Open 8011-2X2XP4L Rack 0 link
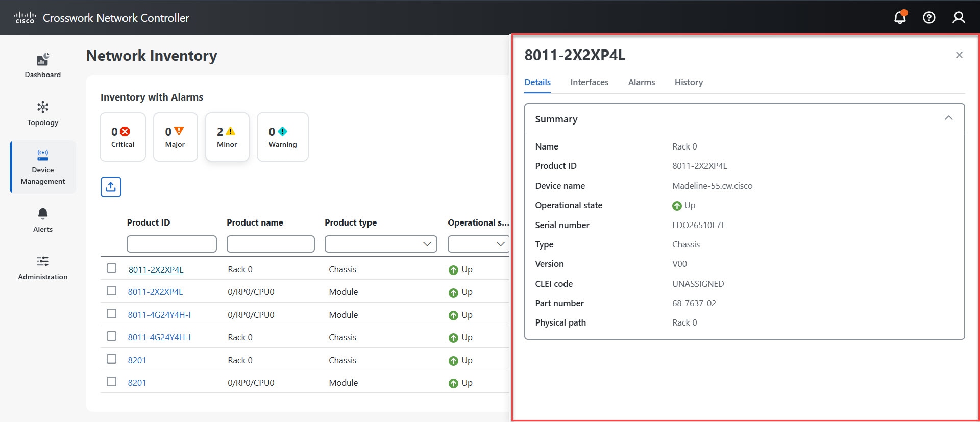This screenshot has height=422, width=980. click(156, 270)
